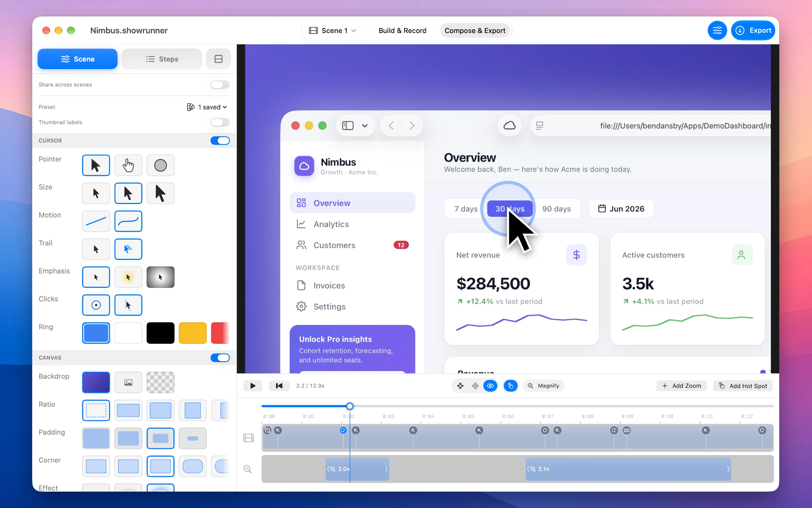Open the Scene 1 dropdown

point(332,30)
